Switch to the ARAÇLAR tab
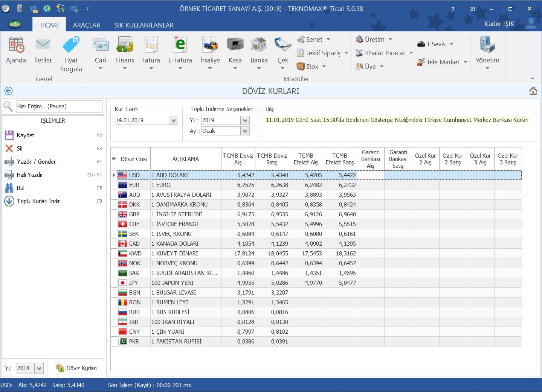542x392 pixels. (86, 25)
